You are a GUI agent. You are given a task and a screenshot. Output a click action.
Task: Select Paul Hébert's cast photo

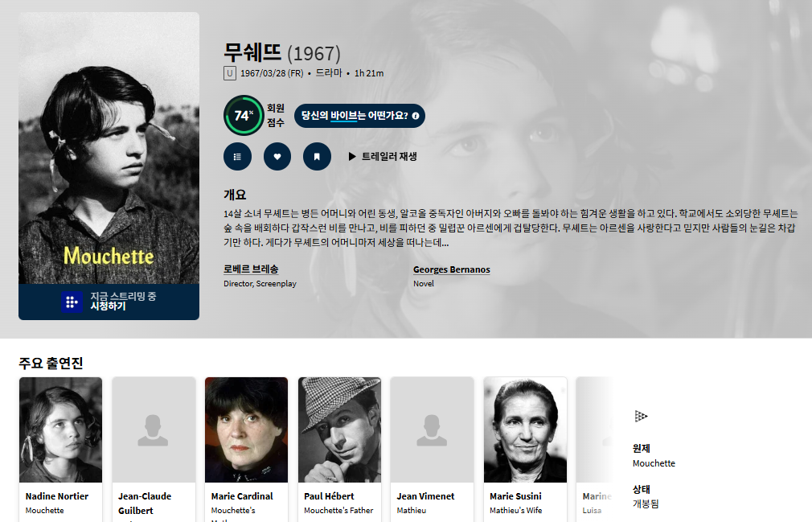click(x=340, y=430)
